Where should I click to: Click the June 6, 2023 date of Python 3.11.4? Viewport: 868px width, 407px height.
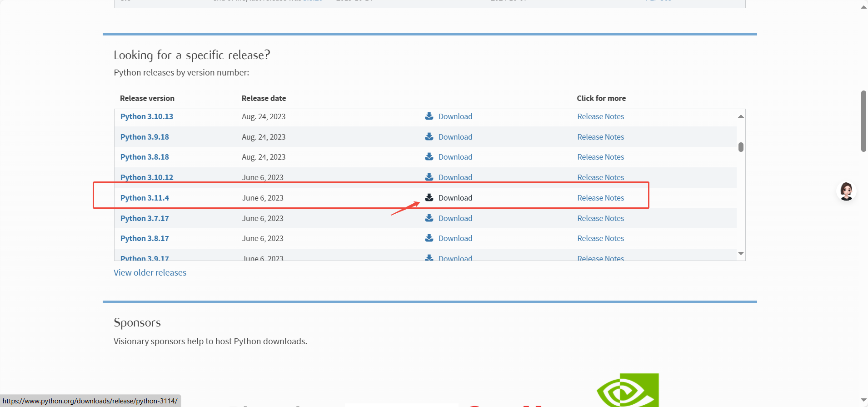(263, 198)
